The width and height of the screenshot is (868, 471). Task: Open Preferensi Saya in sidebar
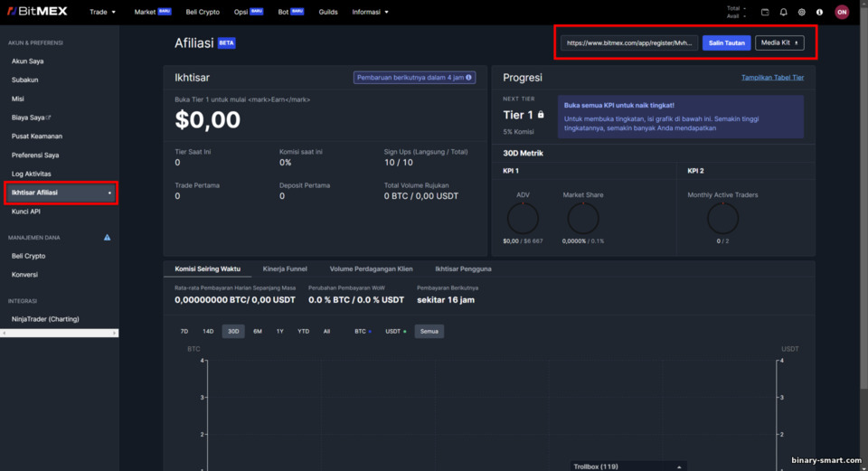point(35,155)
